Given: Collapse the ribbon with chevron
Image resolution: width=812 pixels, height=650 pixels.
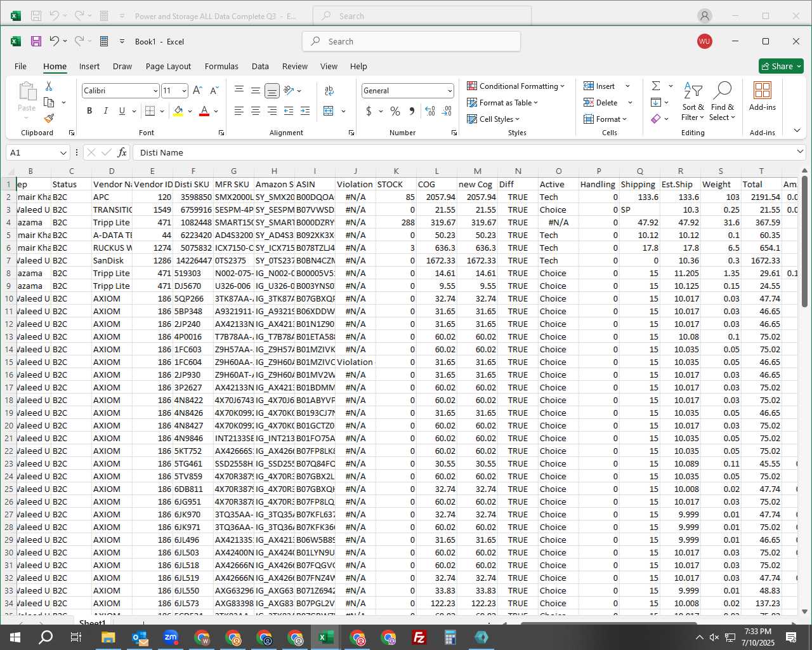Looking at the screenshot, I should tap(797, 130).
